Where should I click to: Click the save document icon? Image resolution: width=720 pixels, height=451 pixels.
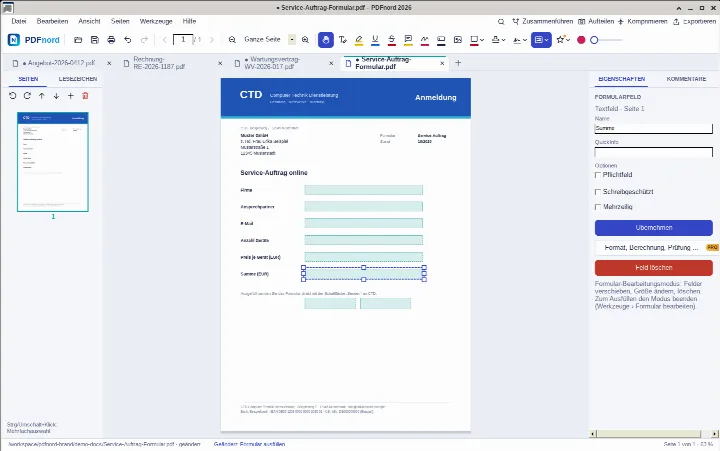click(95, 40)
